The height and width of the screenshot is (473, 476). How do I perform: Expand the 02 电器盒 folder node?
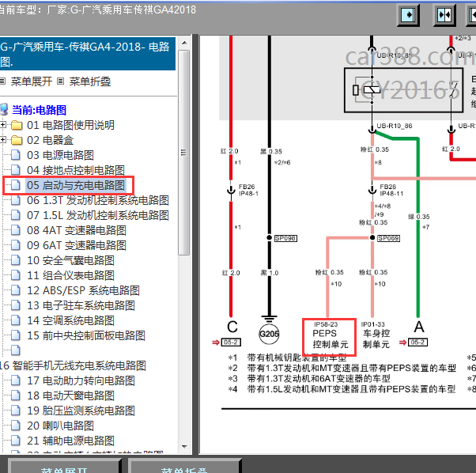[x=2, y=139]
